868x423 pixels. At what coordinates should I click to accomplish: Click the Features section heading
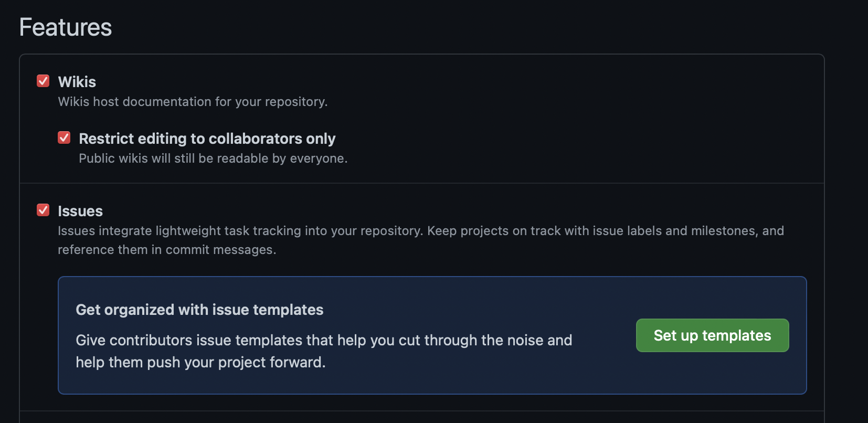pyautogui.click(x=65, y=27)
